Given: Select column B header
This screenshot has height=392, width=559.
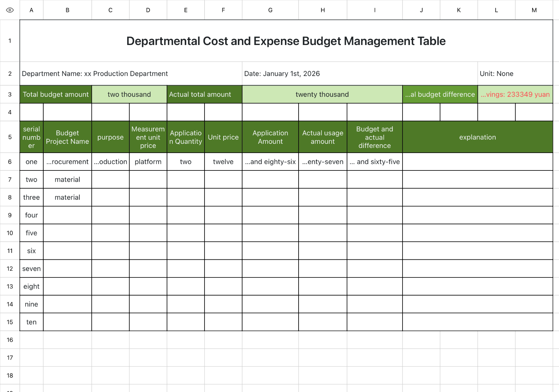Looking at the screenshot, I should click(67, 10).
